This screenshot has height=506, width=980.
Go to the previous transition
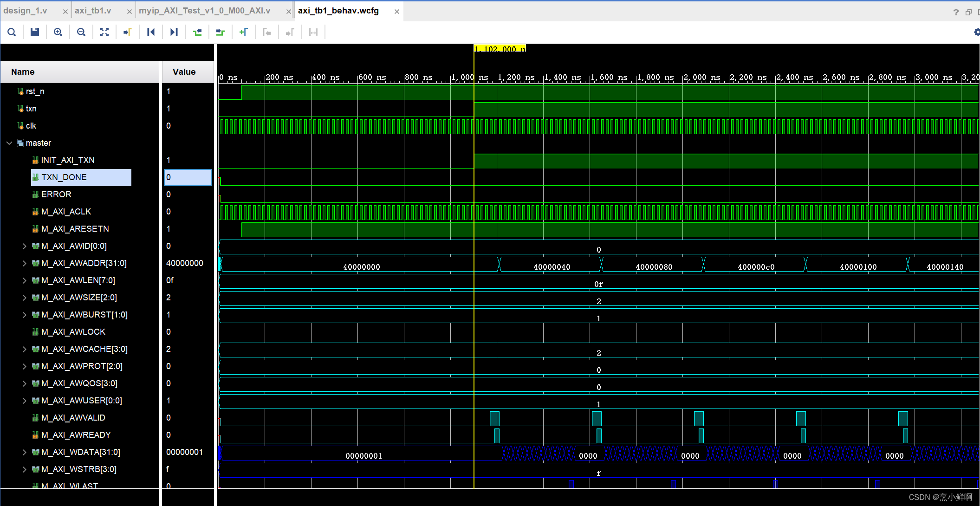pyautogui.click(x=197, y=32)
